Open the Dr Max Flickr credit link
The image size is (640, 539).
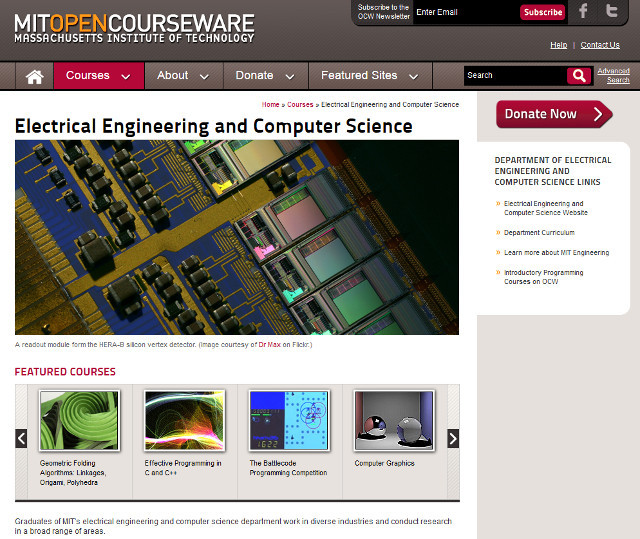pyautogui.click(x=269, y=345)
